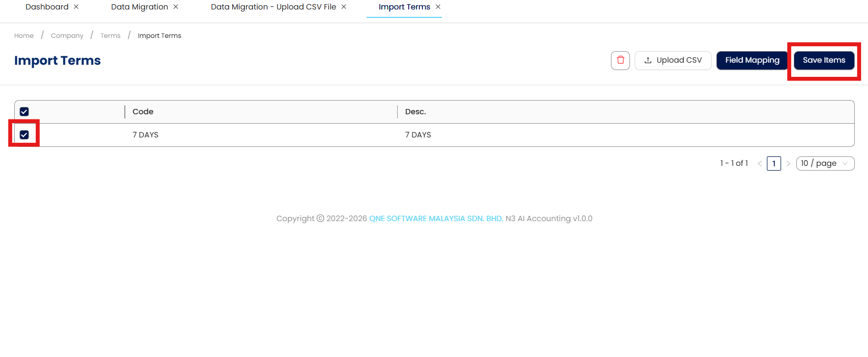This screenshot has width=868, height=357.
Task: Close the Import Terms tab
Action: coord(438,7)
